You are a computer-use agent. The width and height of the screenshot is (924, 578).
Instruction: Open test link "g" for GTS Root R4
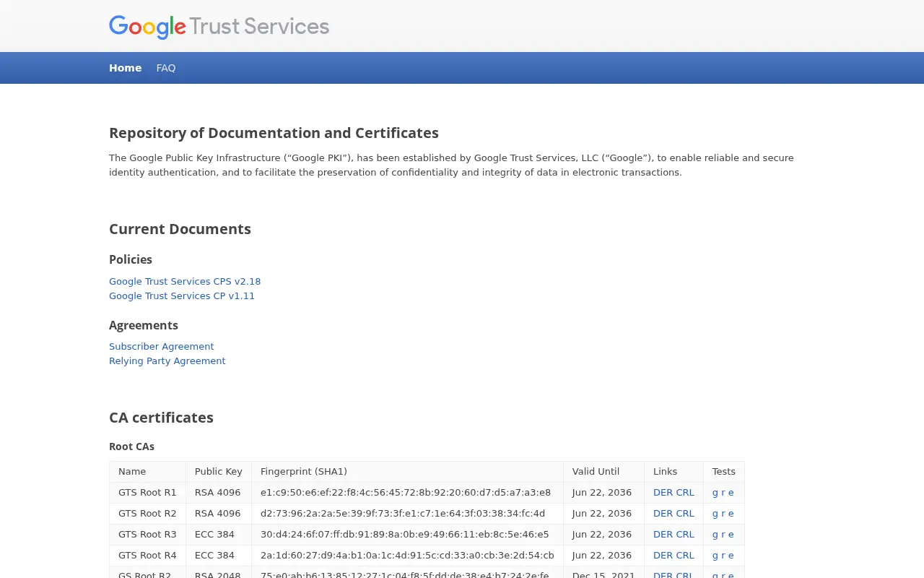715,556
